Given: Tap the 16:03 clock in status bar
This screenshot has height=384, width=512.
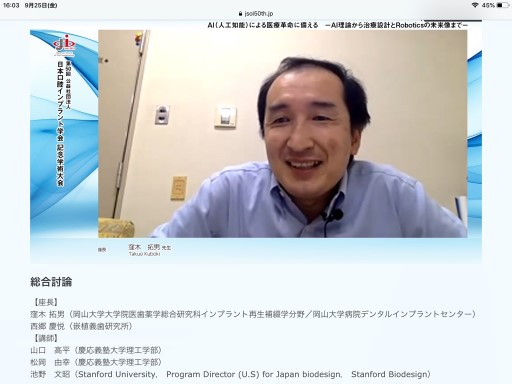Looking at the screenshot, I should click(11, 5).
